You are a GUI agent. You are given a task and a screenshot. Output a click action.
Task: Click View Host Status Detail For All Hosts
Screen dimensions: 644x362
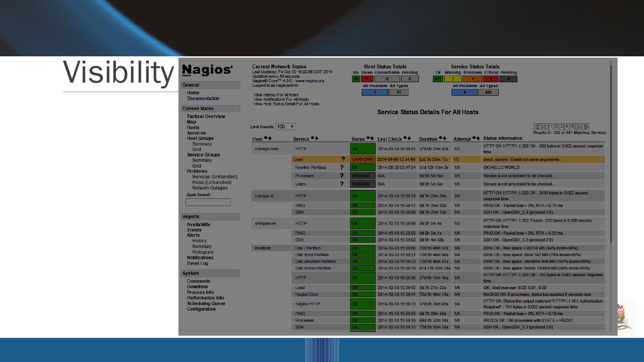pos(286,104)
